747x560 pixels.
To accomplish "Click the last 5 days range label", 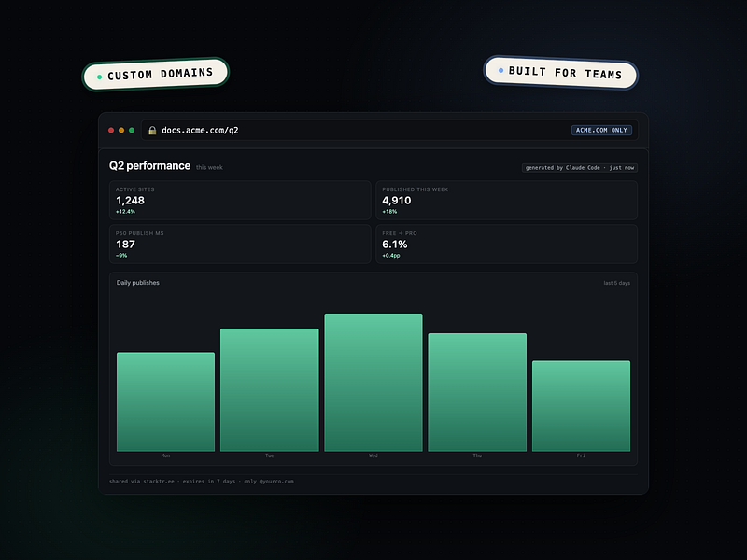I will pyautogui.click(x=617, y=283).
